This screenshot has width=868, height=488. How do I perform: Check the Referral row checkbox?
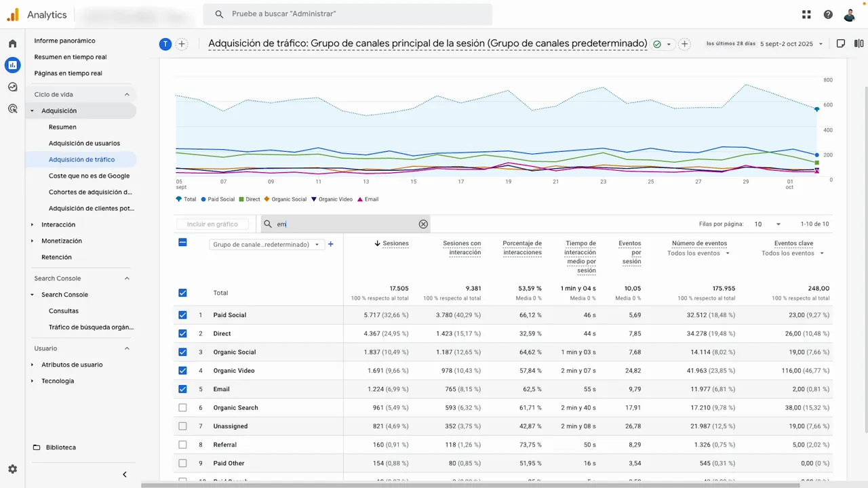point(182,445)
